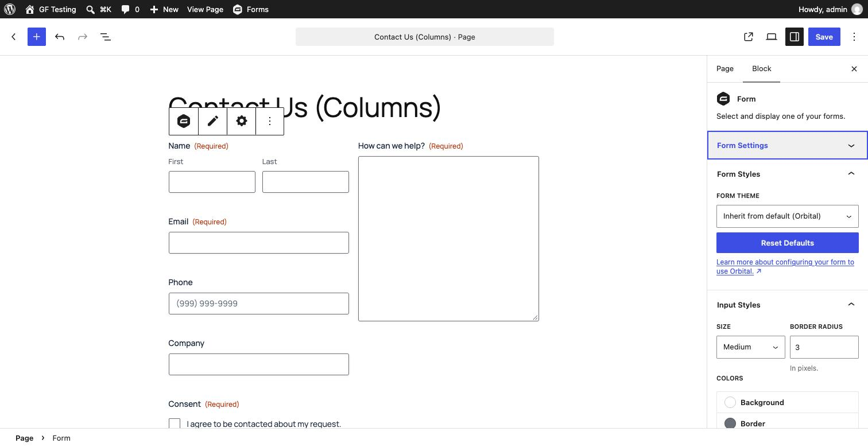The height and width of the screenshot is (447, 868).
Task: View comments in admin bar
Action: pyautogui.click(x=130, y=9)
